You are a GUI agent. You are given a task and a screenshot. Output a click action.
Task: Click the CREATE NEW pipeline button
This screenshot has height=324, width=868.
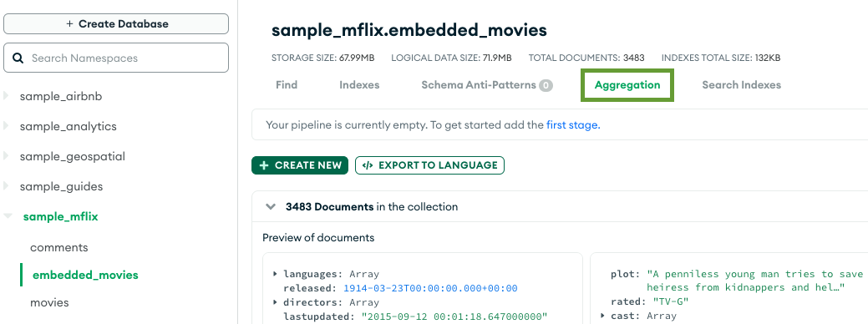(300, 165)
